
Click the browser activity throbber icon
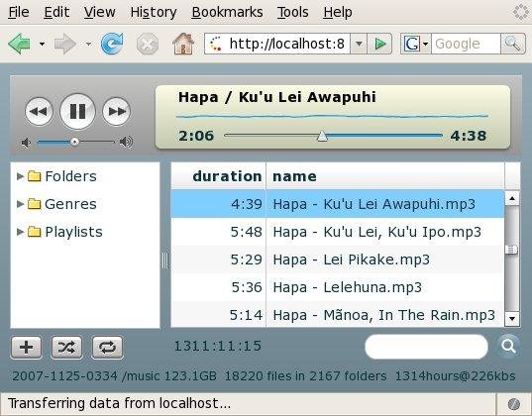coord(520,12)
